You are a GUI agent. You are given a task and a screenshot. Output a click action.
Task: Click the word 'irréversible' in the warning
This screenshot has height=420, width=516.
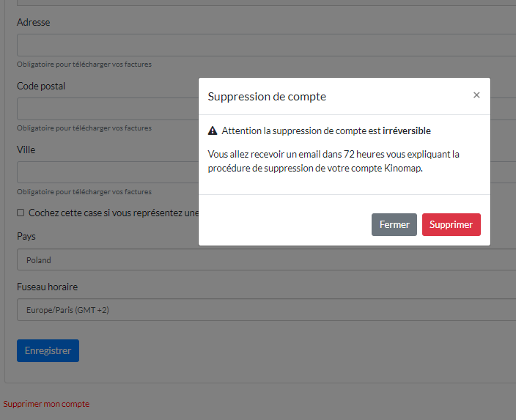pos(406,130)
